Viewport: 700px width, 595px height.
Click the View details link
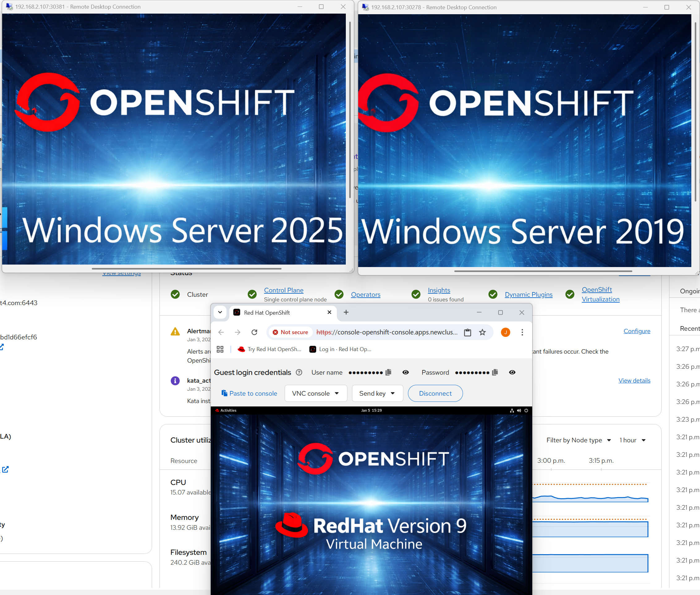[x=634, y=380]
